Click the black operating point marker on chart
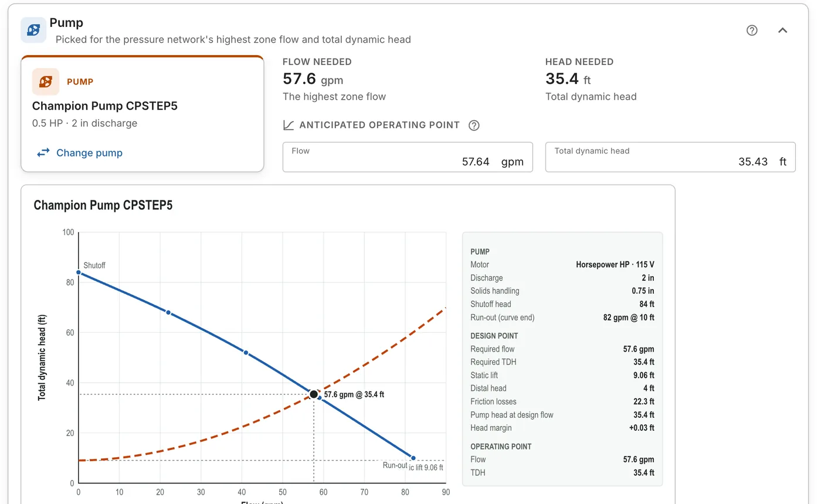This screenshot has width=821, height=504. pos(314,394)
